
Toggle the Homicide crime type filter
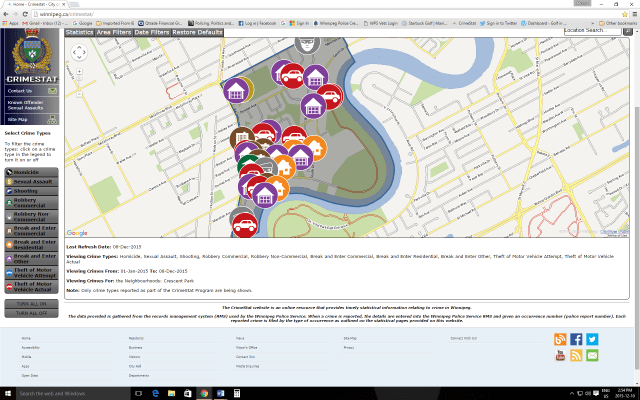point(31,172)
